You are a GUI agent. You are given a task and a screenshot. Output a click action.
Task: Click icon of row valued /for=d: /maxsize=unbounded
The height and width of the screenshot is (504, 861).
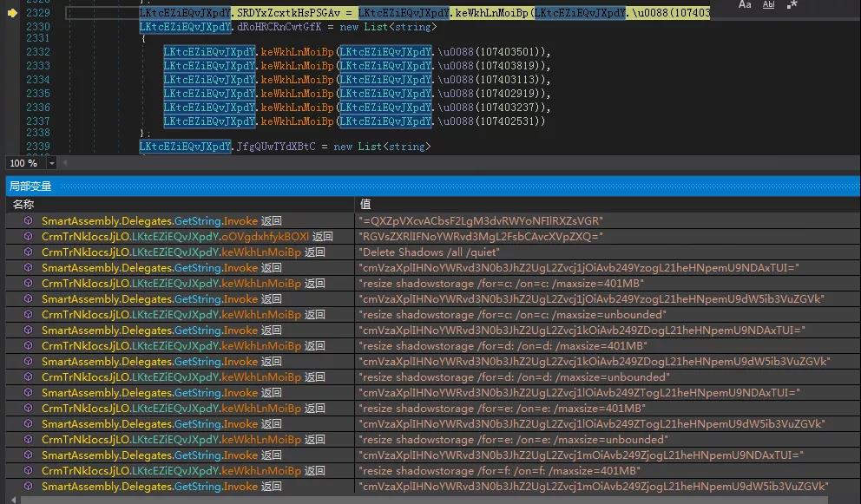click(29, 377)
